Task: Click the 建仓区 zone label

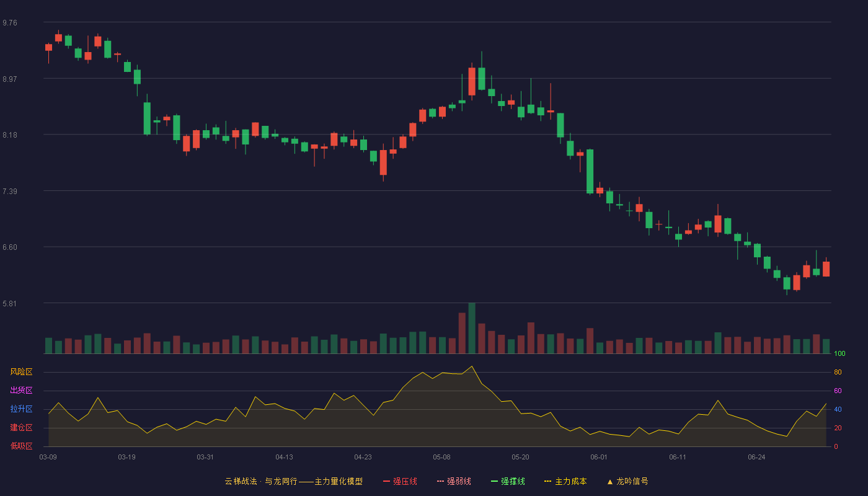Action: [x=22, y=428]
